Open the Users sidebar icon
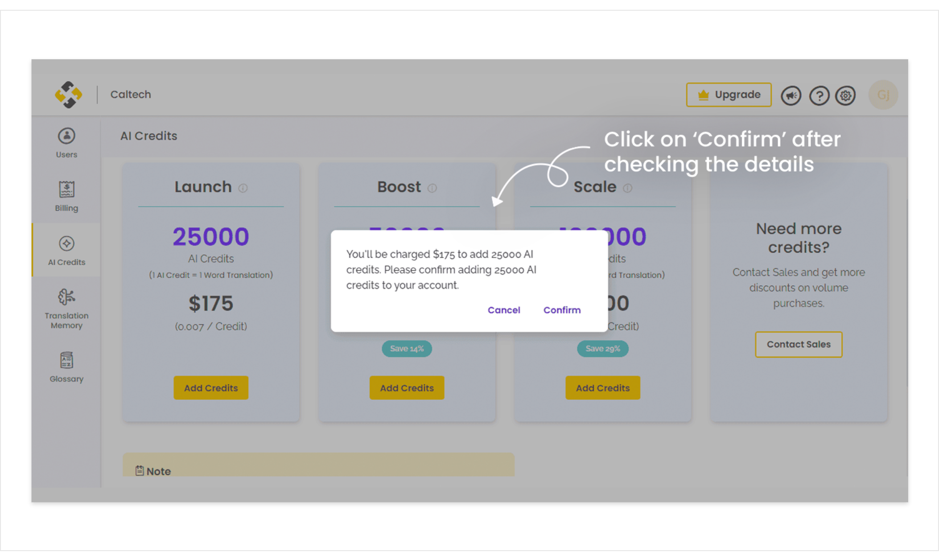939x560 pixels. pyautogui.click(x=66, y=143)
